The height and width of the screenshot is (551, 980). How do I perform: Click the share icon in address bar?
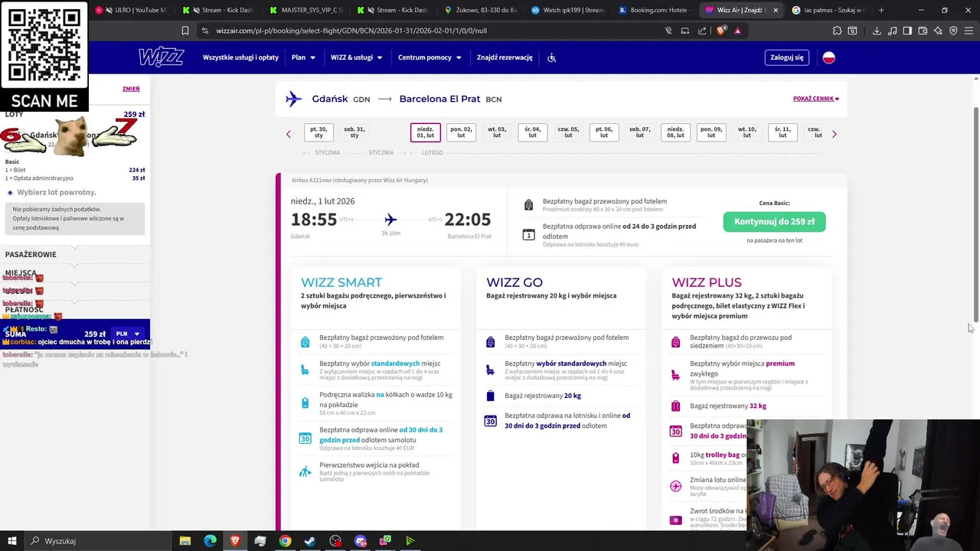[702, 31]
